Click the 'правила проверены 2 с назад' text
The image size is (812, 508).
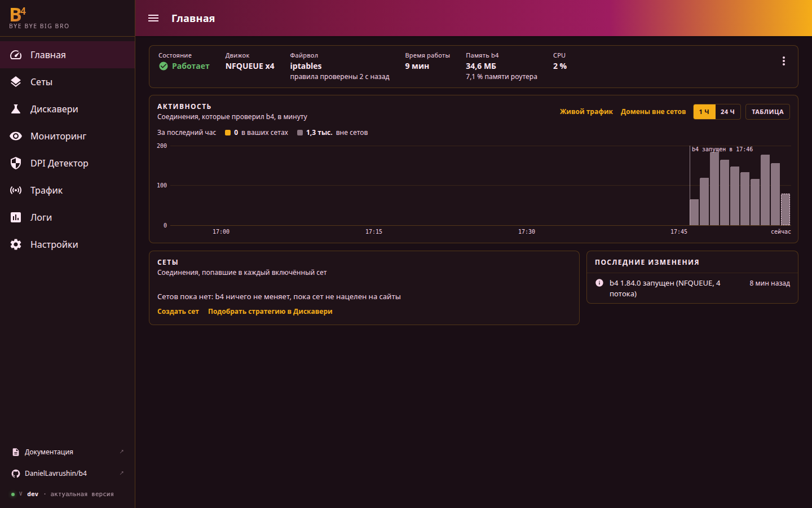(x=340, y=77)
